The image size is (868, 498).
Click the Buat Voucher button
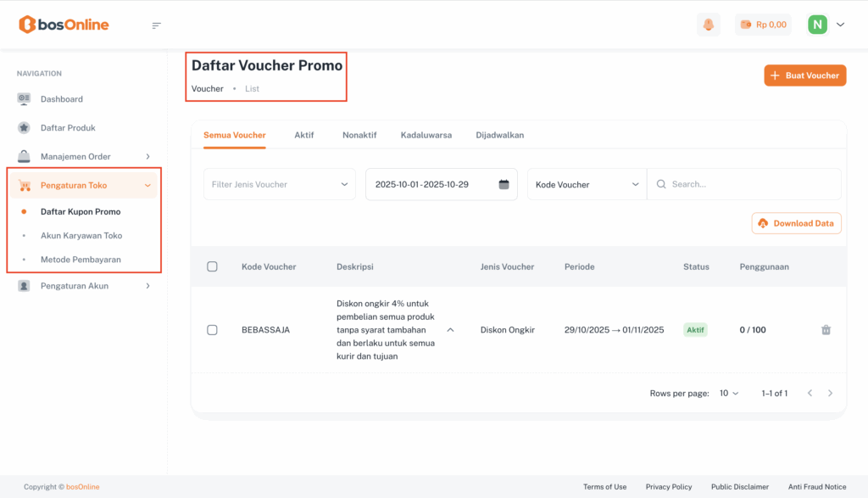pyautogui.click(x=804, y=76)
